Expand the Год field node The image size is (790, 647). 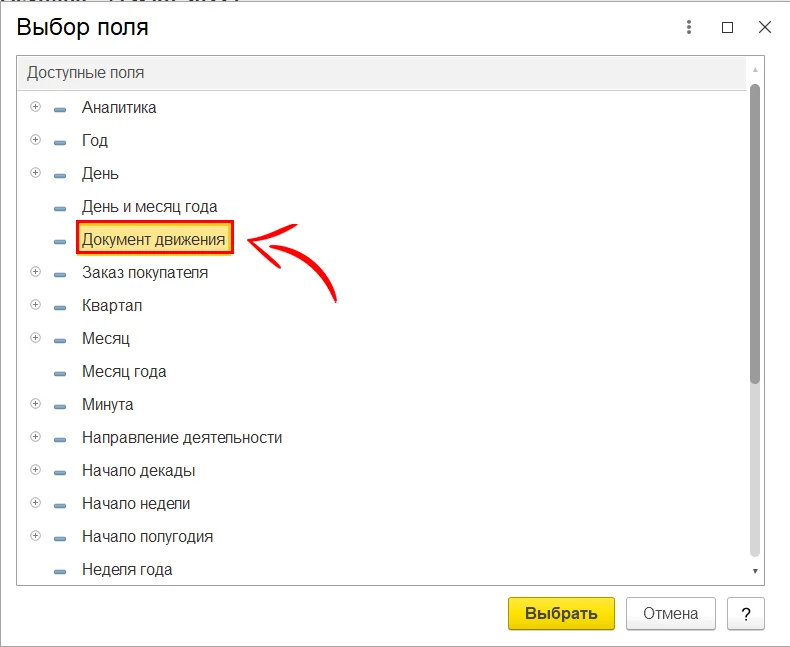[x=36, y=140]
